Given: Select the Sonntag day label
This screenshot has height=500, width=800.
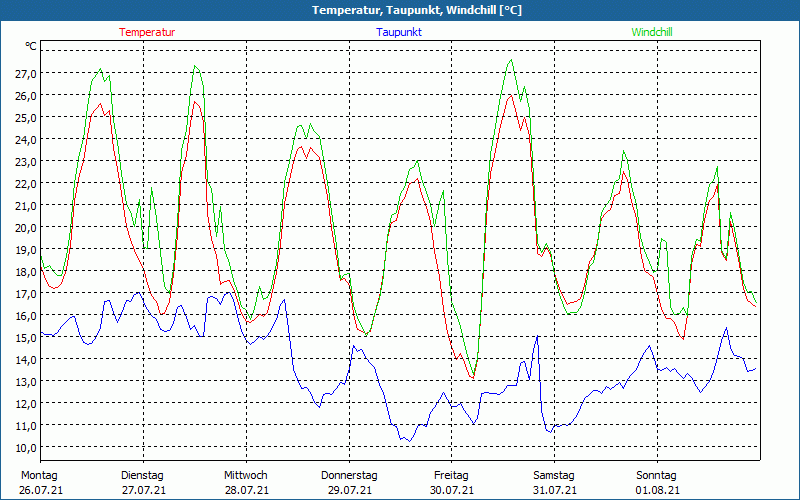Looking at the screenshot, I should 656,475.
